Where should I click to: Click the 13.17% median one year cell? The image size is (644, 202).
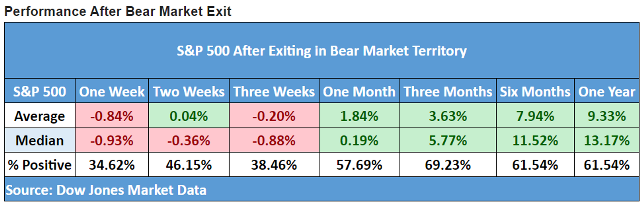point(607,141)
